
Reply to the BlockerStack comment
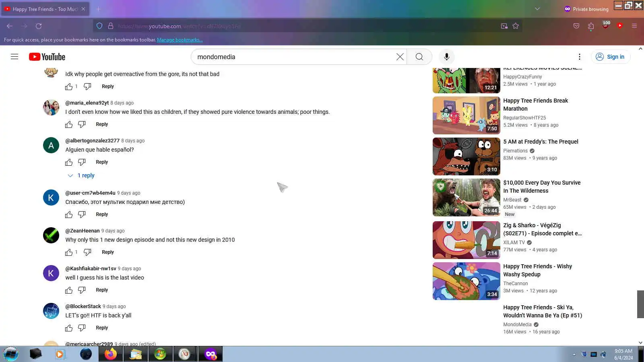click(x=102, y=328)
